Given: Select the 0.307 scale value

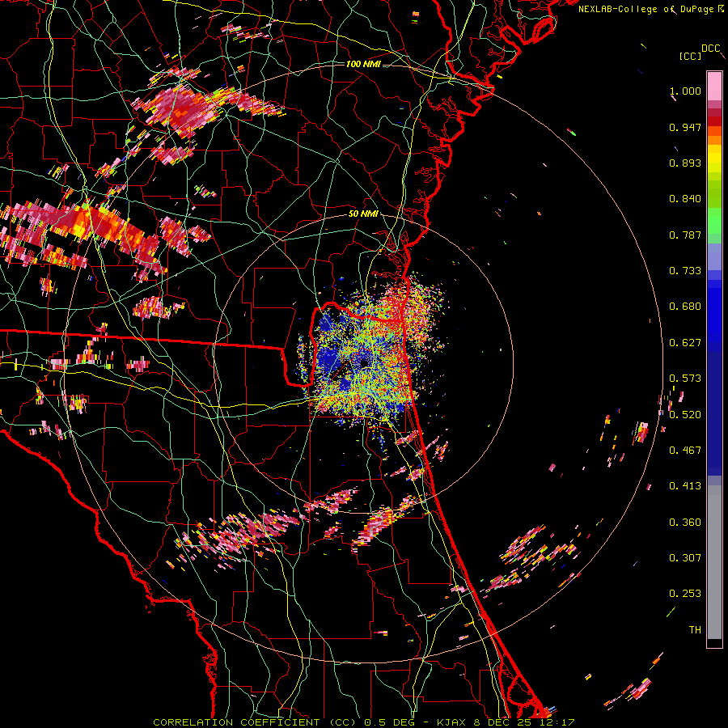Looking at the screenshot, I should point(685,558).
